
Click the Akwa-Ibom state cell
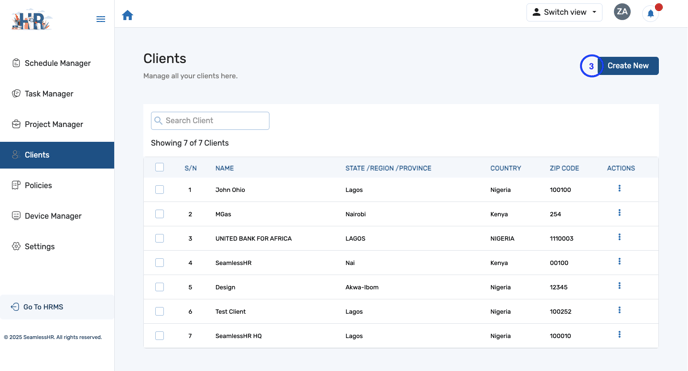coord(362,287)
